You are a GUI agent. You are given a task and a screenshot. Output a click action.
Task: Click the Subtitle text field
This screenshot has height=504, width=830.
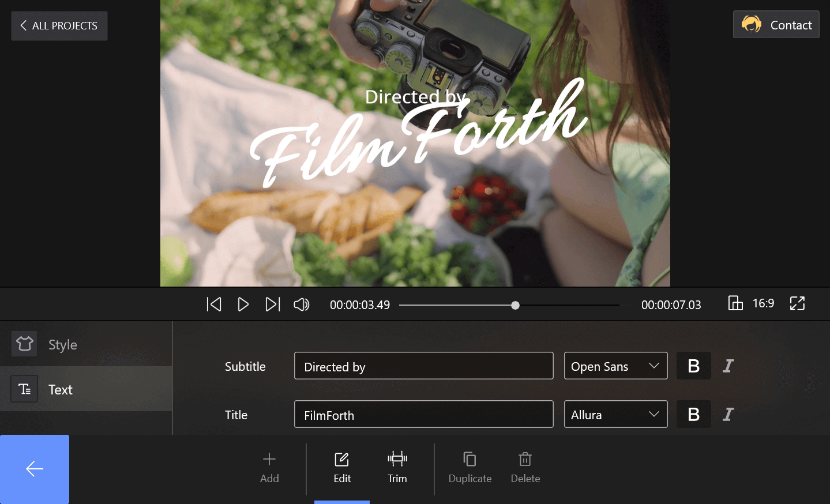click(x=424, y=366)
